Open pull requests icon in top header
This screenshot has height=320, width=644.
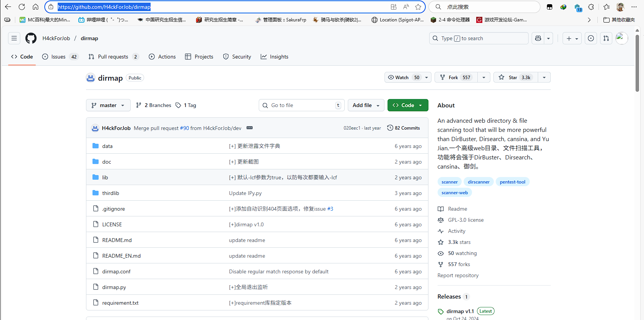coord(606,38)
